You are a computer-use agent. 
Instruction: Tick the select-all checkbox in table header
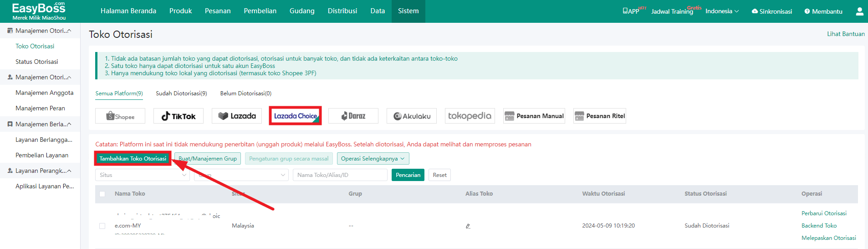click(102, 194)
